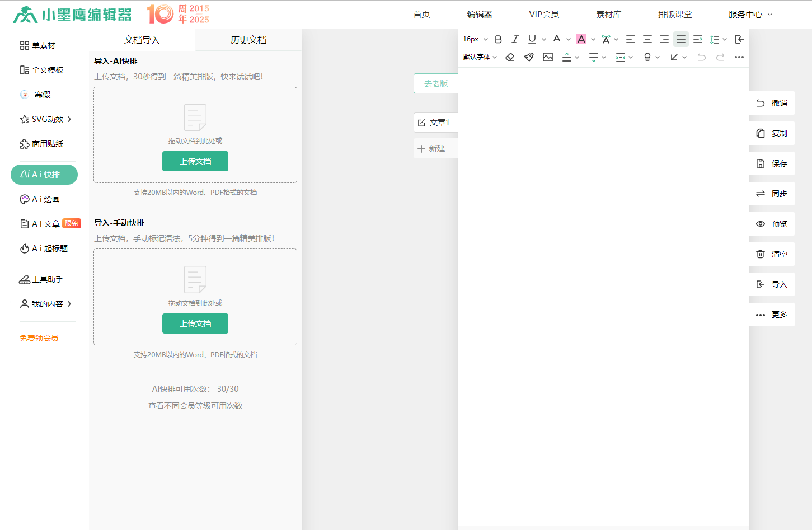Switch to the 历史文档 tab
This screenshot has height=530, width=812.
click(x=247, y=40)
